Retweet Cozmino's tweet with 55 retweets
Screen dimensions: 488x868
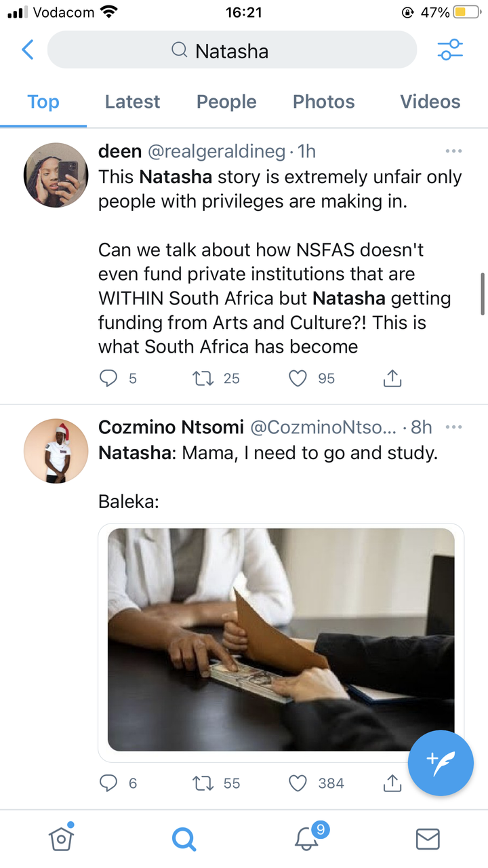pos(203,783)
